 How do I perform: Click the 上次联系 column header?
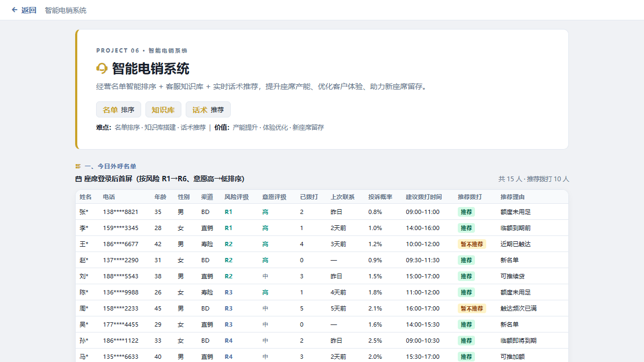342,197
